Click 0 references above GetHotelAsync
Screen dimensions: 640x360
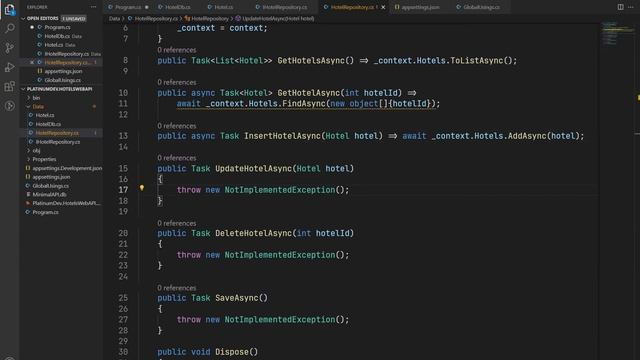(177, 82)
